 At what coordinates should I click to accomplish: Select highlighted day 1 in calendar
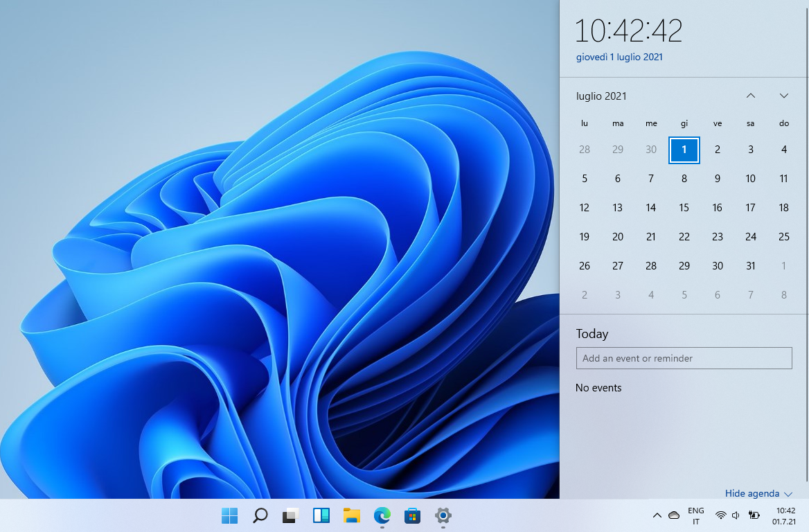[x=684, y=150]
